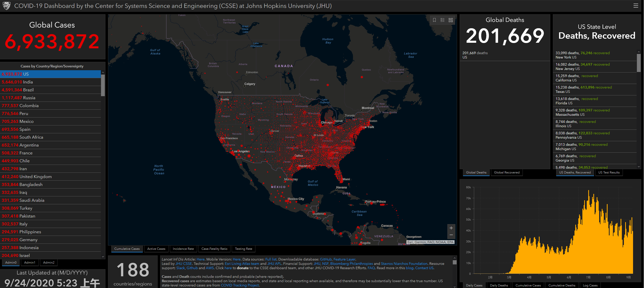Open the COVID Tracking Project link
Image resolution: width=644 pixels, height=288 pixels.
tap(240, 285)
